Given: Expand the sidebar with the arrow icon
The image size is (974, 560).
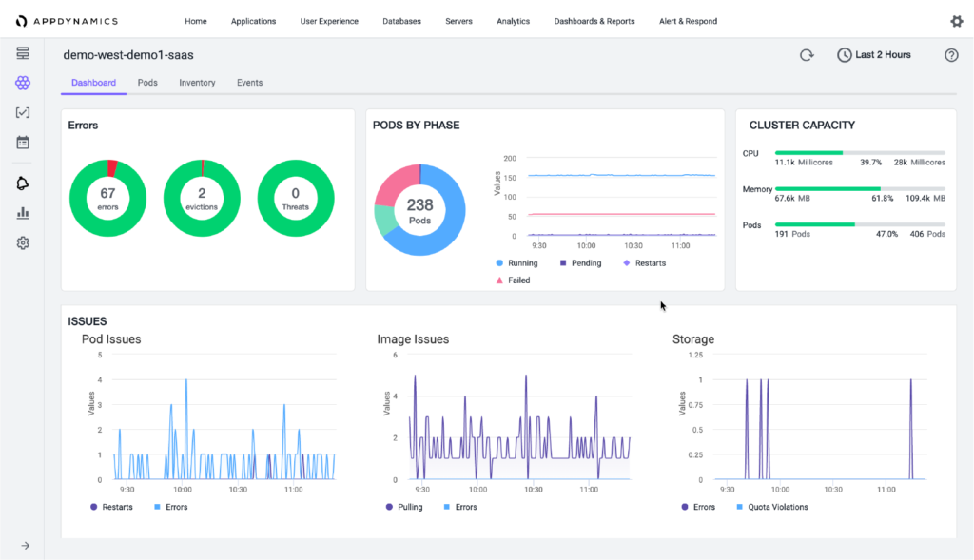Looking at the screenshot, I should [x=25, y=546].
